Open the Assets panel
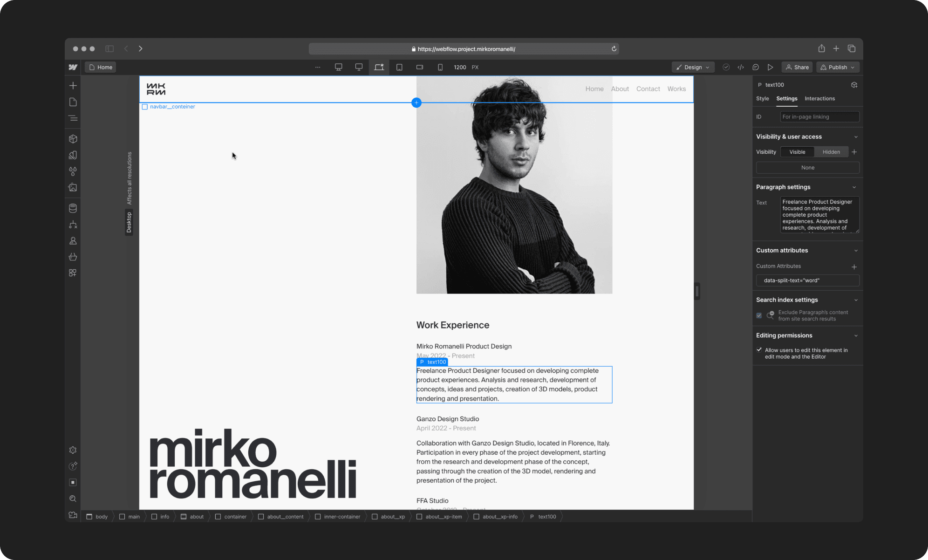Viewport: 928px width, 560px height. [73, 187]
